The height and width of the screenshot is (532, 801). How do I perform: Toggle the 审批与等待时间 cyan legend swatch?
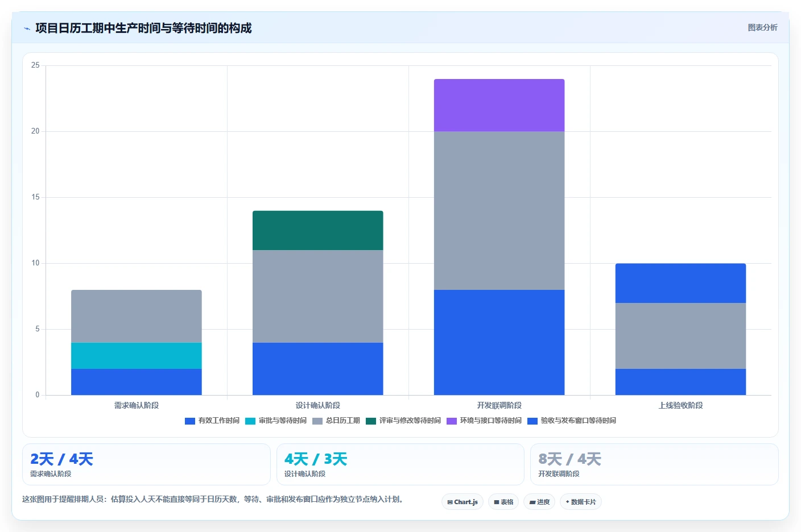pyautogui.click(x=250, y=421)
